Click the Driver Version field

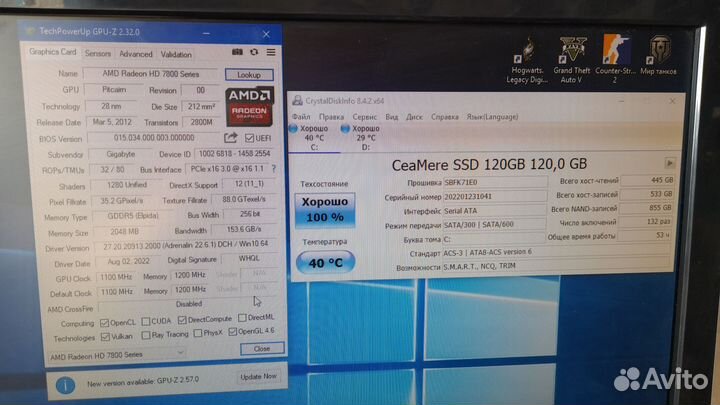click(186, 244)
